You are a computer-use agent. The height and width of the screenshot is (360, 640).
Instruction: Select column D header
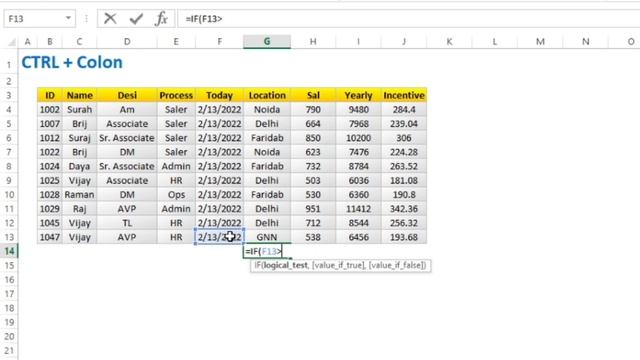click(127, 42)
